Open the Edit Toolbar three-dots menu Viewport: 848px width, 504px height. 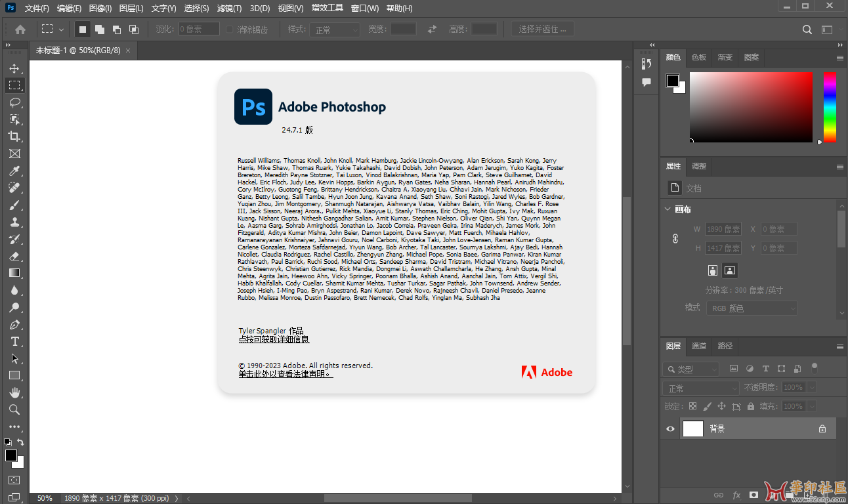pos(14,427)
